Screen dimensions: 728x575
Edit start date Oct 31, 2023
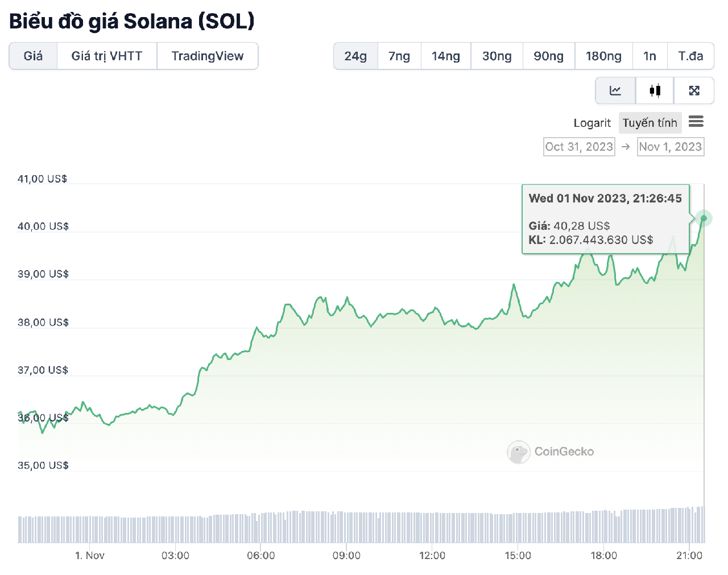pos(579,147)
